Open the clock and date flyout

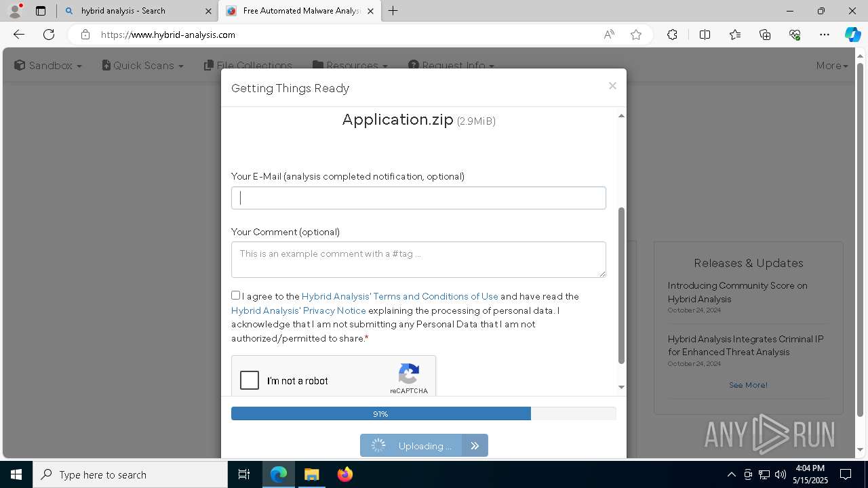(810, 474)
